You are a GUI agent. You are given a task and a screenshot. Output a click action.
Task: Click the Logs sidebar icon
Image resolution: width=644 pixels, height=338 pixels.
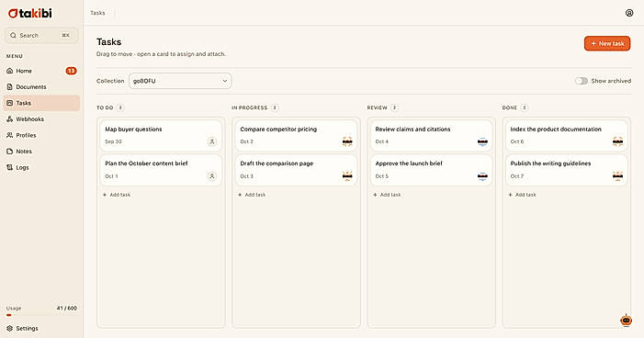(10, 167)
